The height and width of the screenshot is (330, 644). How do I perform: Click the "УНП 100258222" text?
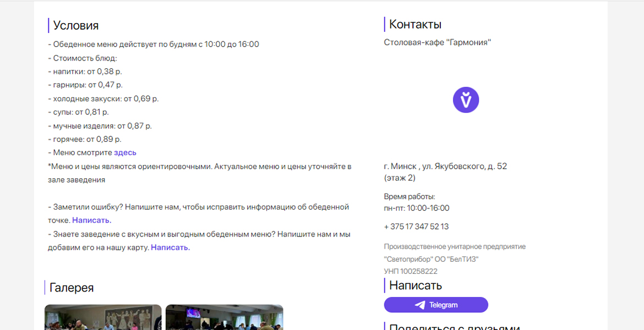point(411,271)
